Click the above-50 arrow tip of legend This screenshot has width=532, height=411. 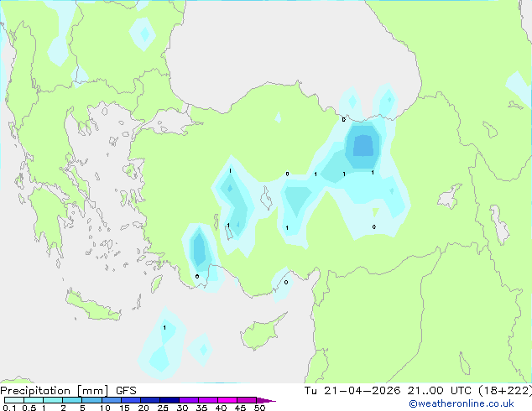click(x=266, y=400)
